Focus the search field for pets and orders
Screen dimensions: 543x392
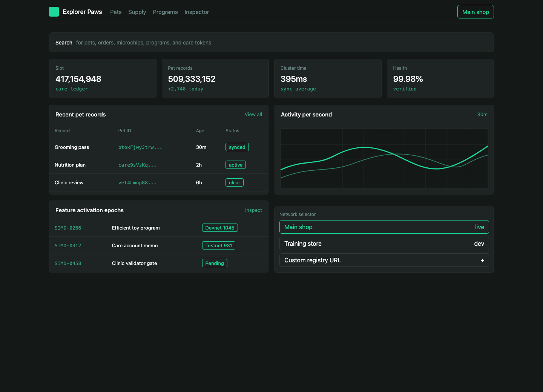(x=271, y=42)
